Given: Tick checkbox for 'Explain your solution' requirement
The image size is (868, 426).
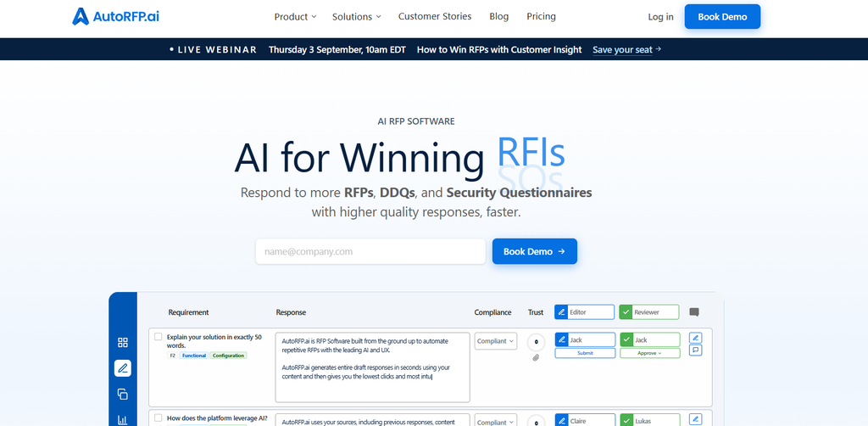Looking at the screenshot, I should 159,337.
